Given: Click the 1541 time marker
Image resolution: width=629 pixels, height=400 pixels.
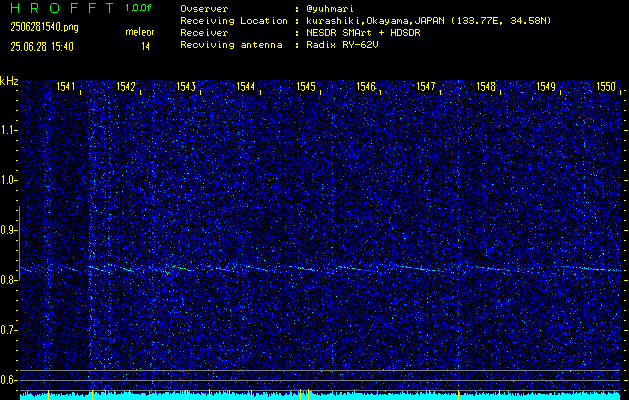Looking at the screenshot, I should point(66,87).
